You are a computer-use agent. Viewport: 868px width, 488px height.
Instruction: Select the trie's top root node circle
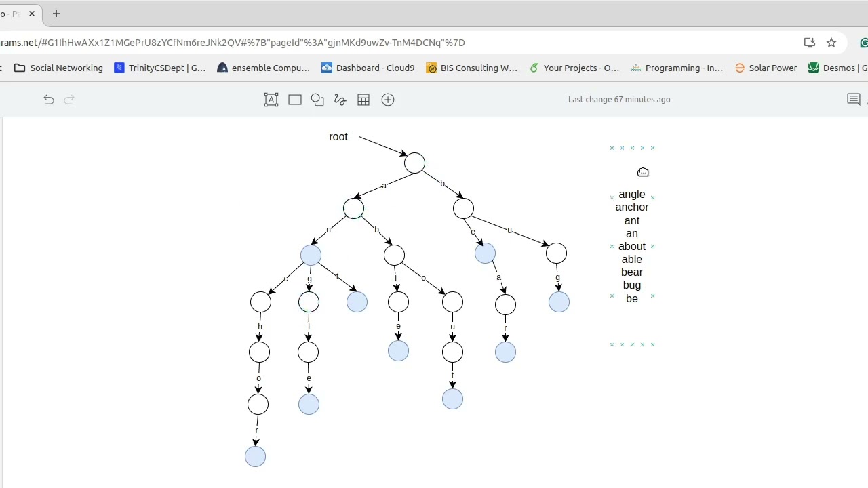pyautogui.click(x=414, y=163)
